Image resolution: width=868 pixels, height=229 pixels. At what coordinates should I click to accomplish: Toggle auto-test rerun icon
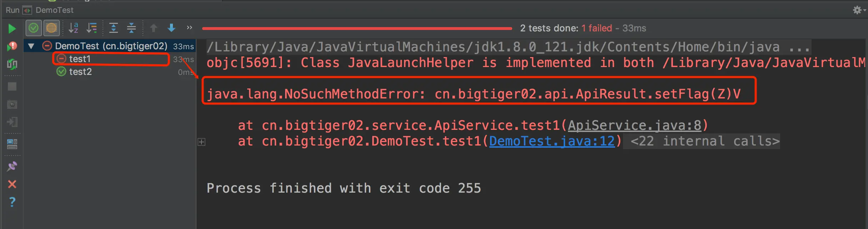[x=12, y=64]
